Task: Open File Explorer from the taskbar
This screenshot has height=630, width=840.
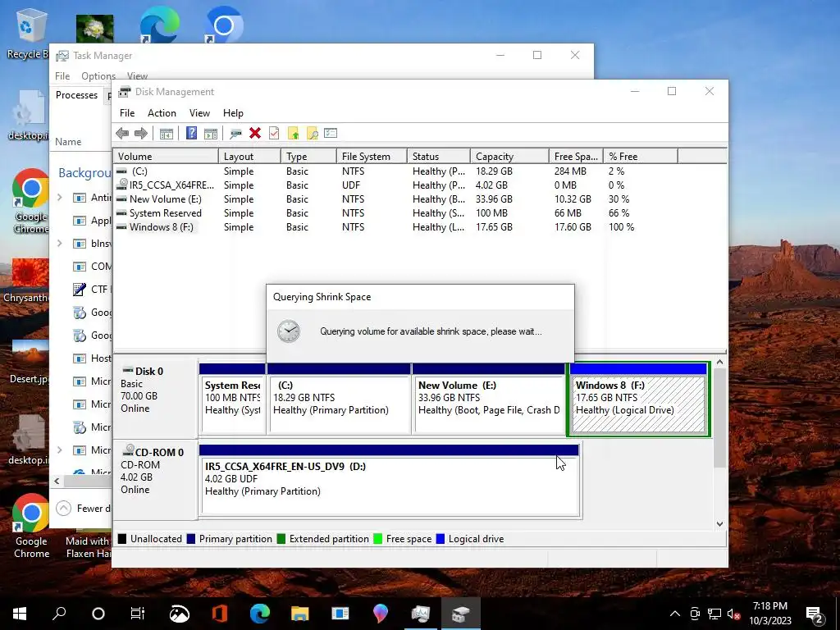Action: (300, 614)
